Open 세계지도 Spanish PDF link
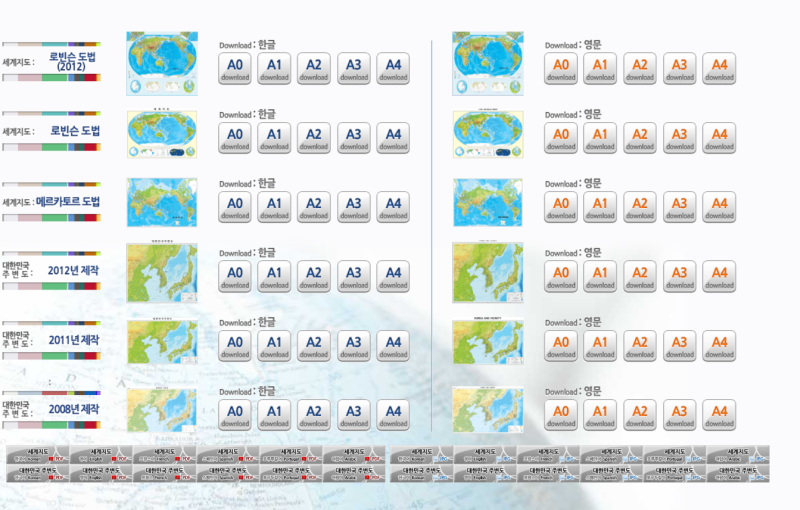This screenshot has width=800, height=510. pos(228,455)
